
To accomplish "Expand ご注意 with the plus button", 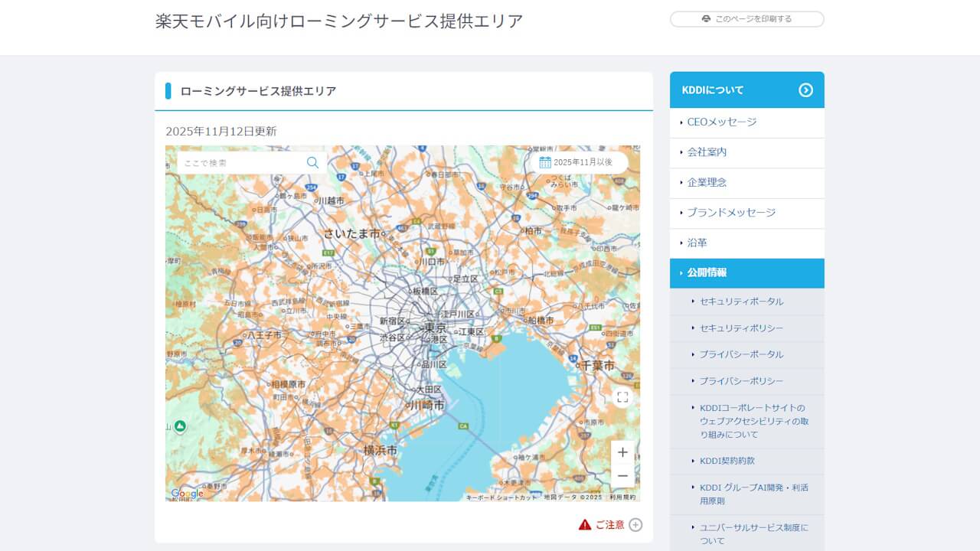I will 635,524.
